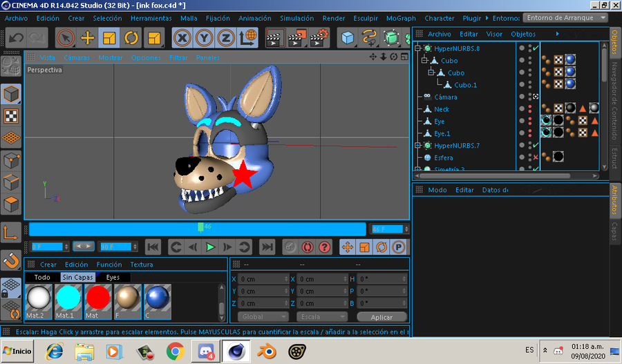Viewport: 622px width, 364px height.
Task: Click the Autokeying red circle button
Action: [x=307, y=247]
